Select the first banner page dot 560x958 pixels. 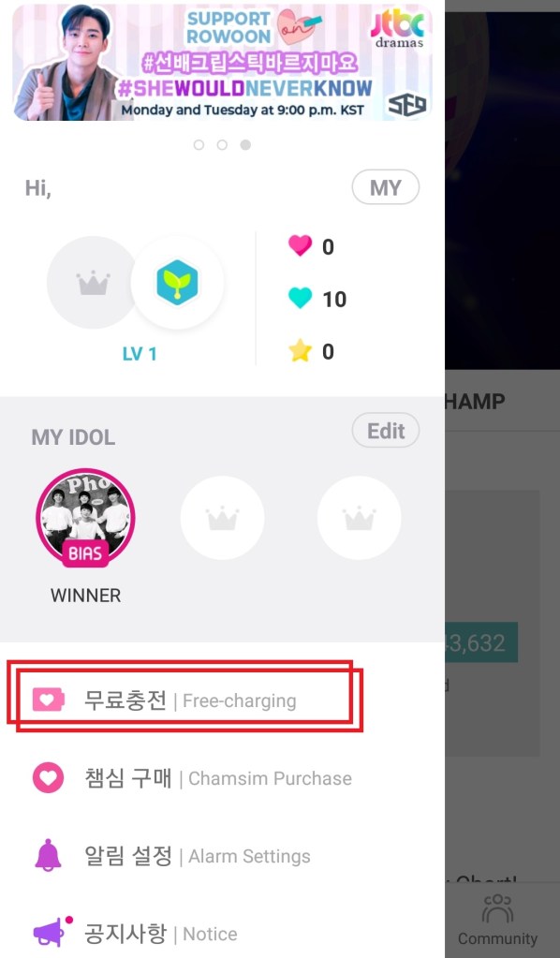point(199,145)
